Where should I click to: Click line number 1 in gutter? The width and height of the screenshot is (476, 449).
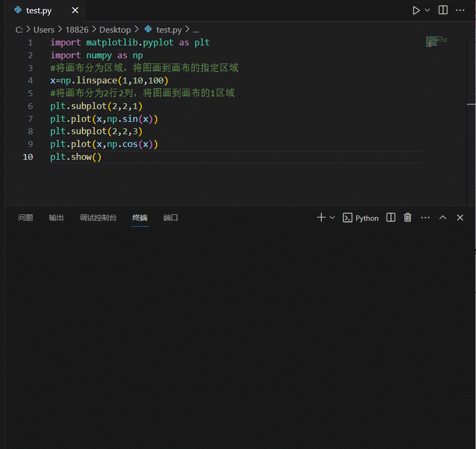pos(30,42)
